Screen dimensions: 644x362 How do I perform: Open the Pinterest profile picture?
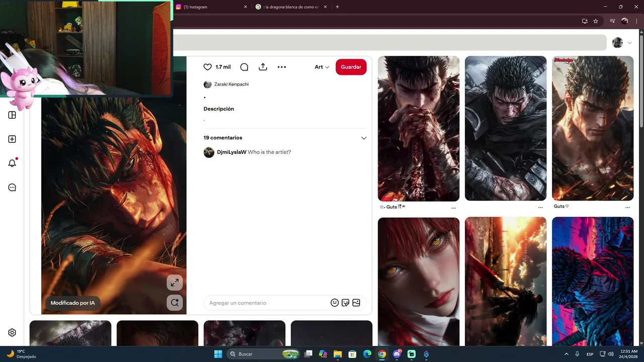[617, 43]
